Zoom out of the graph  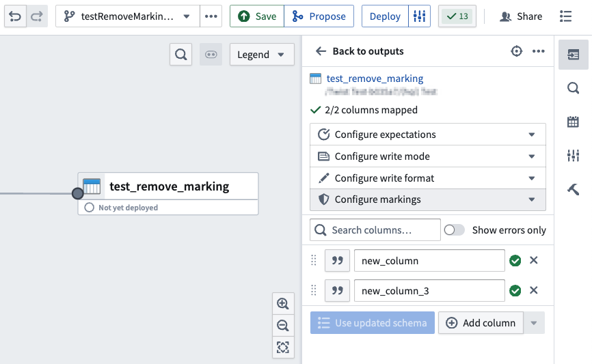point(283,325)
